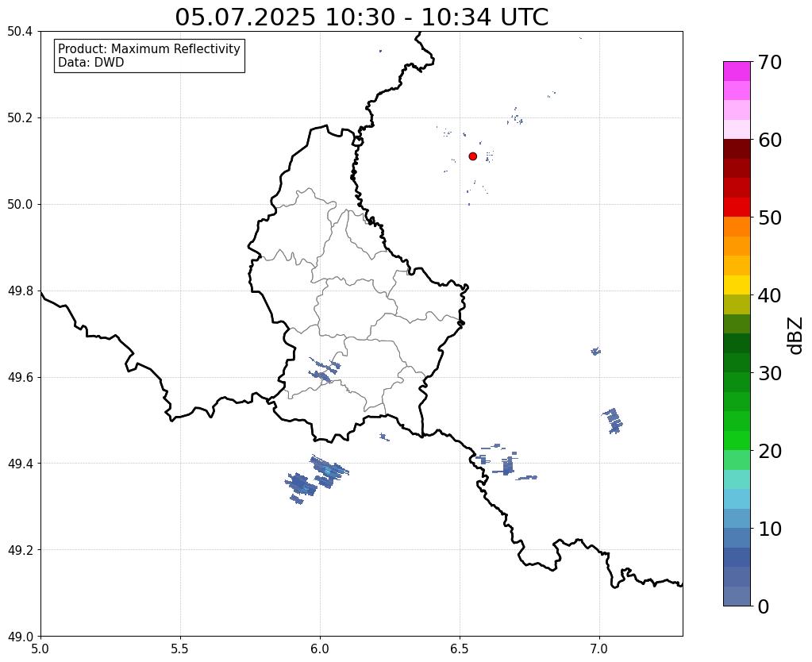Click the longitude axis label 5.5
The width and height of the screenshot is (812, 662).
click(x=180, y=649)
